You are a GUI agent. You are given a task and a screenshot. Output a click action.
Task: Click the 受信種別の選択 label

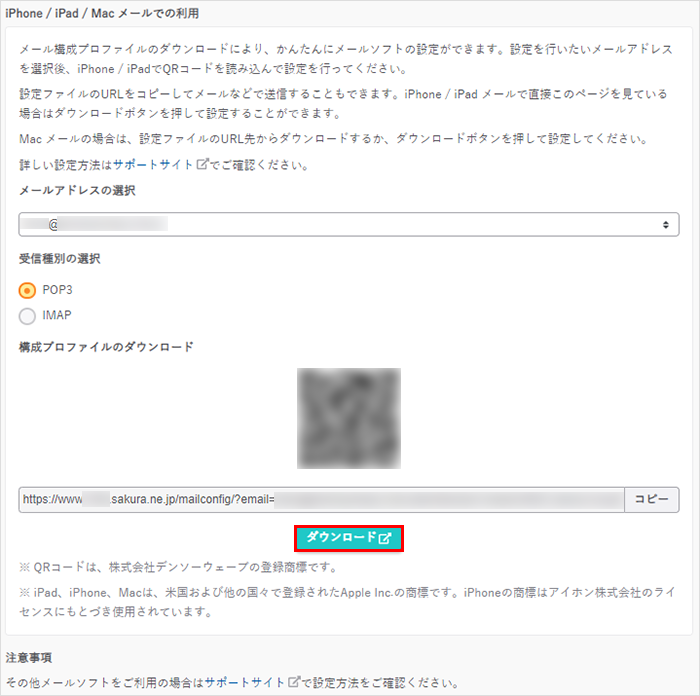pyautogui.click(x=60, y=258)
